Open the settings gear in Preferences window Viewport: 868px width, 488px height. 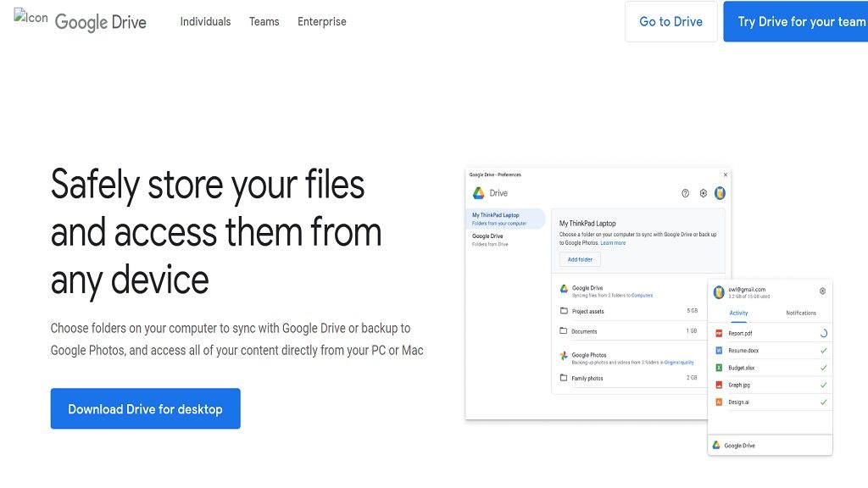coord(703,193)
